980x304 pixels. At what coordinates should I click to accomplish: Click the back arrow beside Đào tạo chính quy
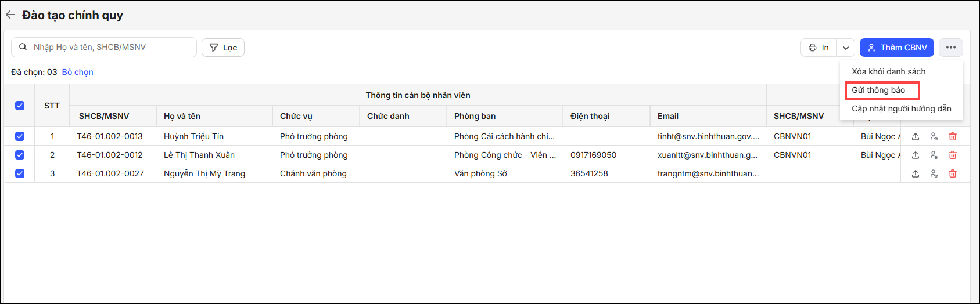click(10, 15)
